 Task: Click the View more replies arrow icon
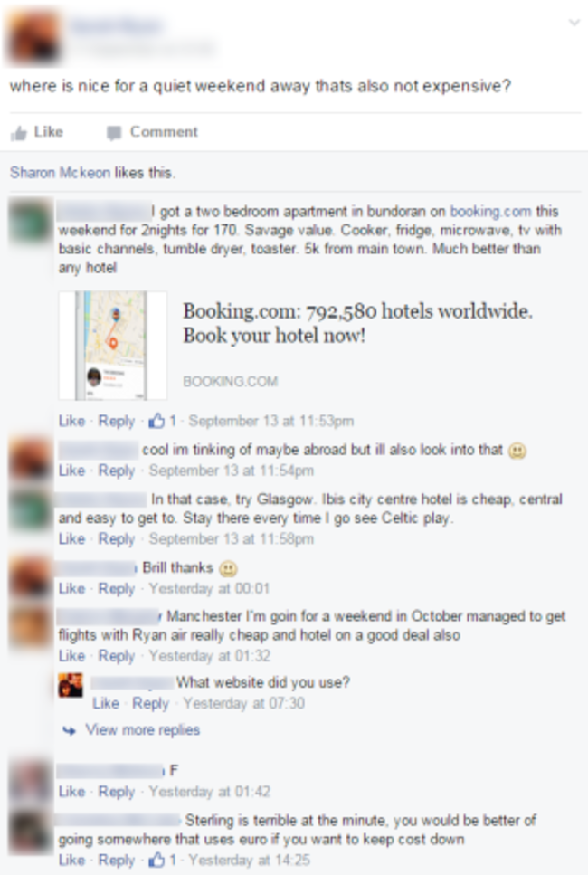69,730
